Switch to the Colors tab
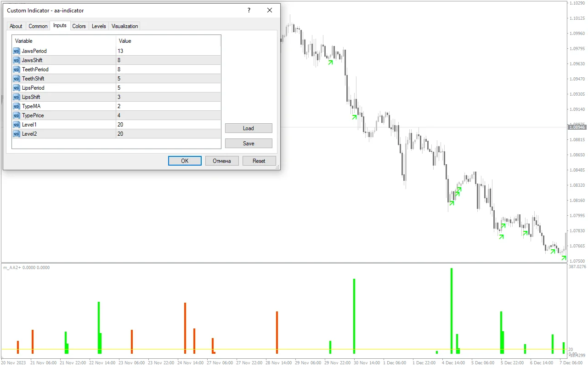Viewport: 588px width, 368px height. 79,26
